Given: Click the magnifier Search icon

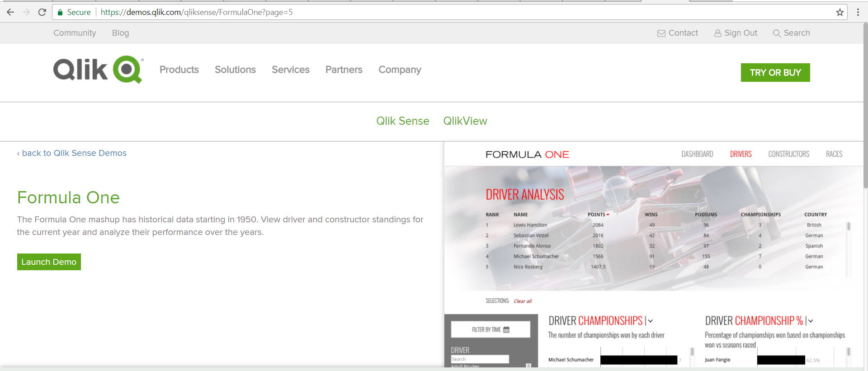Looking at the screenshot, I should (777, 33).
